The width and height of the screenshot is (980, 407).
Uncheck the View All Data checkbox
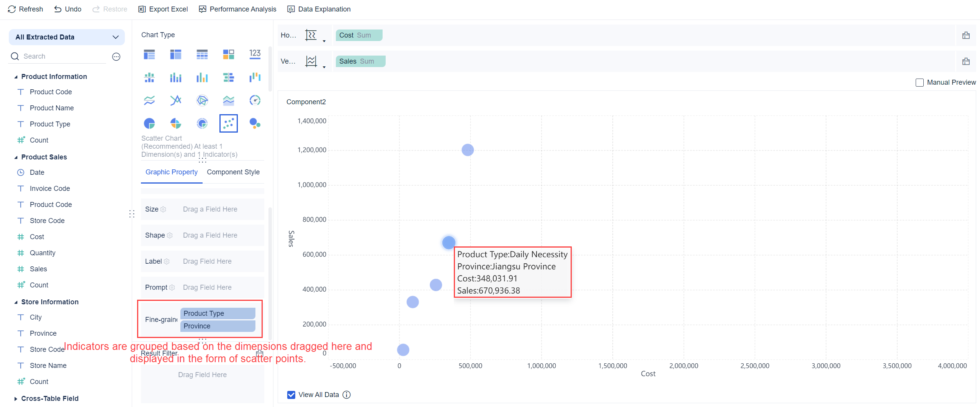pos(291,395)
